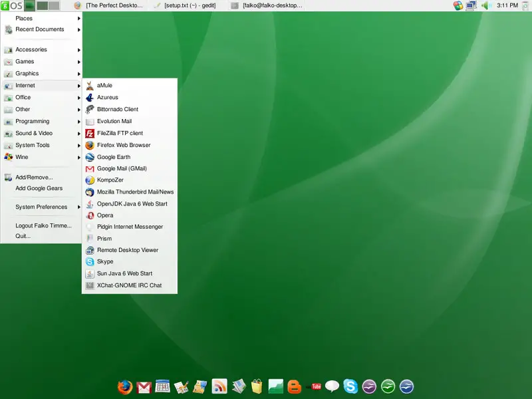Open the Google Maps dock icon
532x399 pixels.
click(200, 387)
